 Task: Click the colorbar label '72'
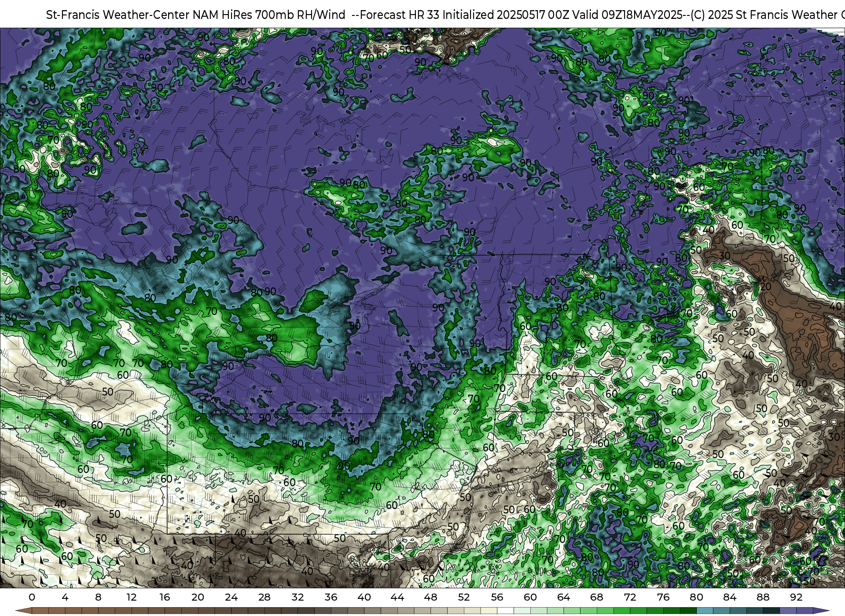tap(630, 597)
